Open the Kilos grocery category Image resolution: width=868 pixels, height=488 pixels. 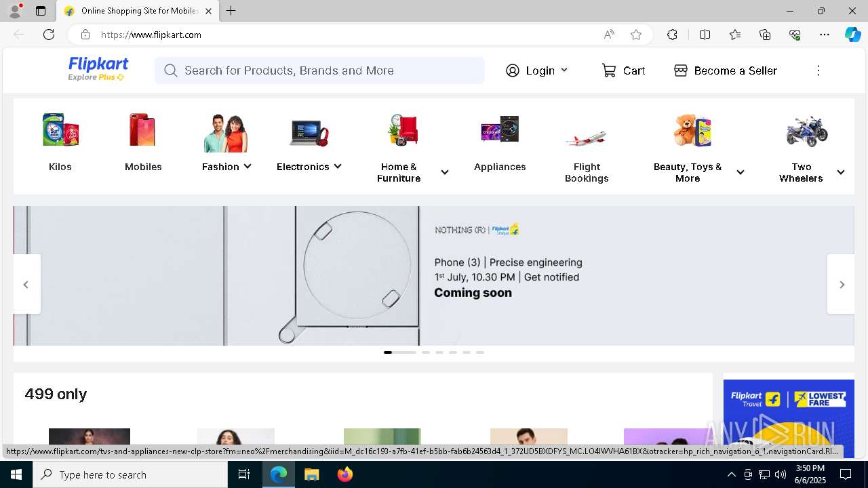pyautogui.click(x=60, y=142)
